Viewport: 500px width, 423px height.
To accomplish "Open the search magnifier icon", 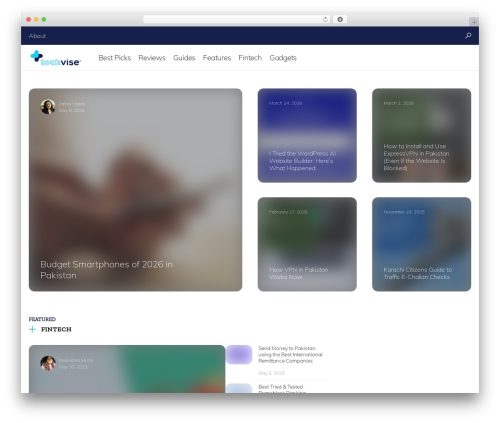I will (x=468, y=35).
